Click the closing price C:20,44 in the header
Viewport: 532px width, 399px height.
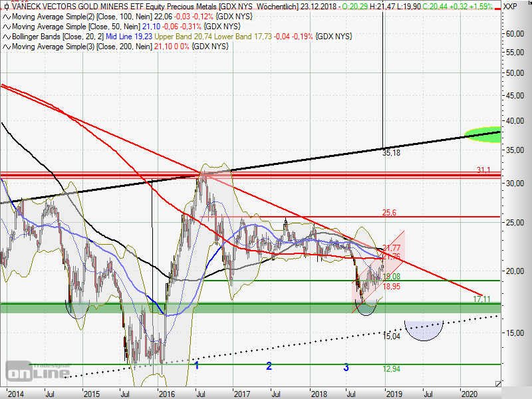coord(436,7)
